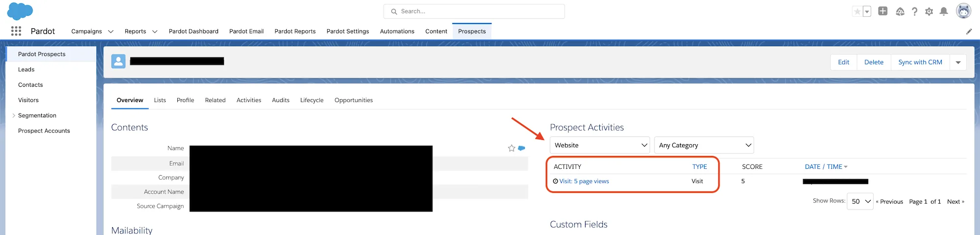
Task: Click the score value 5
Action: pos(743,181)
